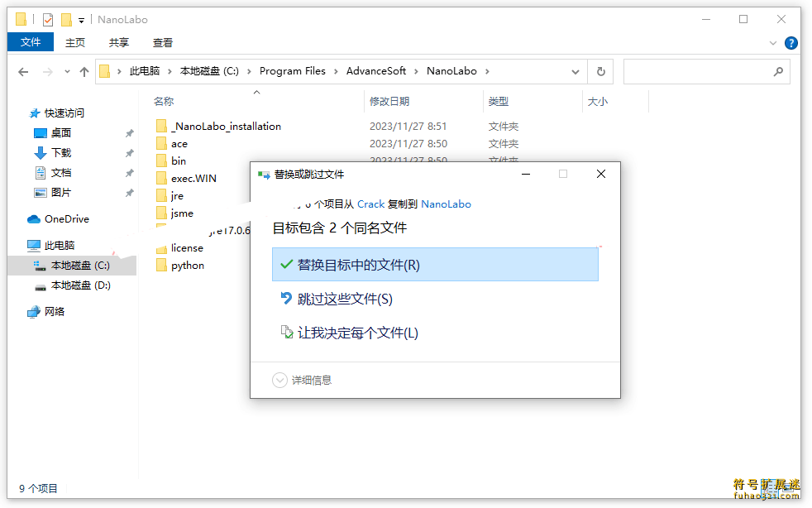Open the python folder icon
812x508 pixels.
click(161, 266)
